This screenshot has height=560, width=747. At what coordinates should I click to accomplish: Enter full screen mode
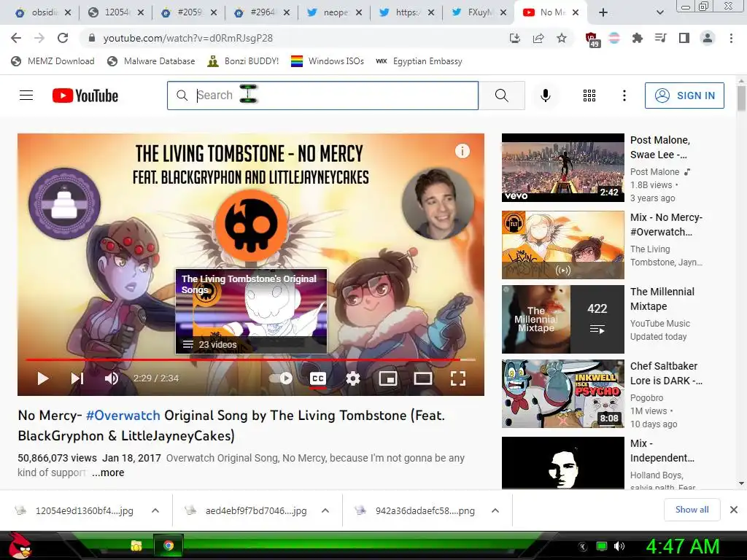(x=458, y=378)
